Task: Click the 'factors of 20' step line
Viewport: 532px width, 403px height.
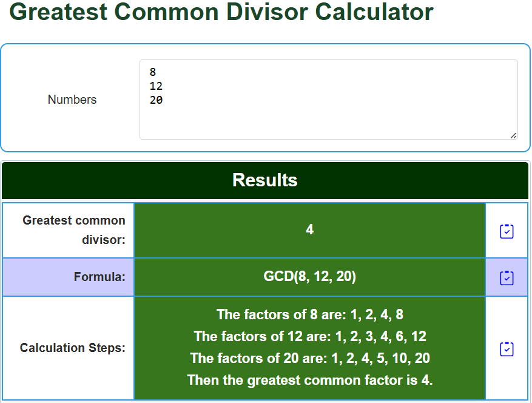Action: tap(310, 358)
